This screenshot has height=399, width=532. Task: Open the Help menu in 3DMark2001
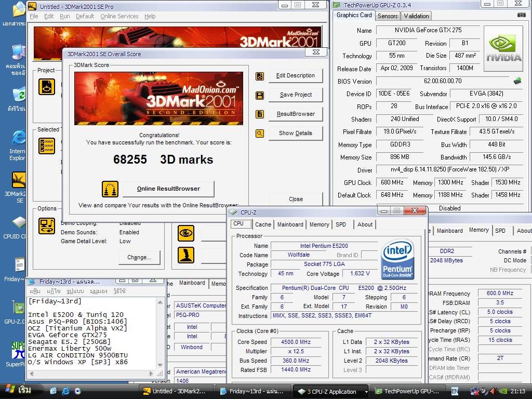(x=150, y=16)
